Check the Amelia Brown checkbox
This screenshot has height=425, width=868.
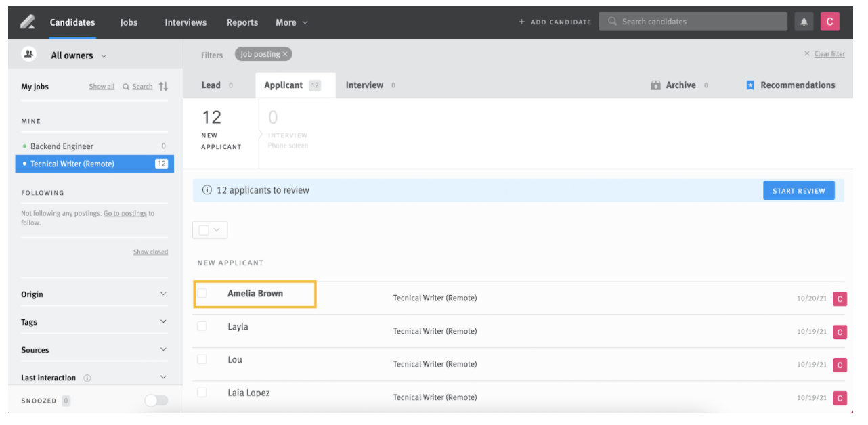[202, 293]
